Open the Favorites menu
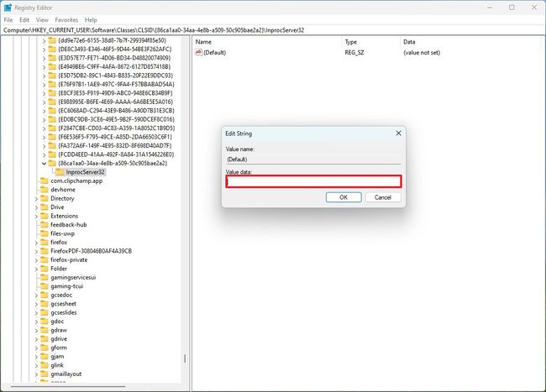The width and height of the screenshot is (546, 392). point(66,20)
